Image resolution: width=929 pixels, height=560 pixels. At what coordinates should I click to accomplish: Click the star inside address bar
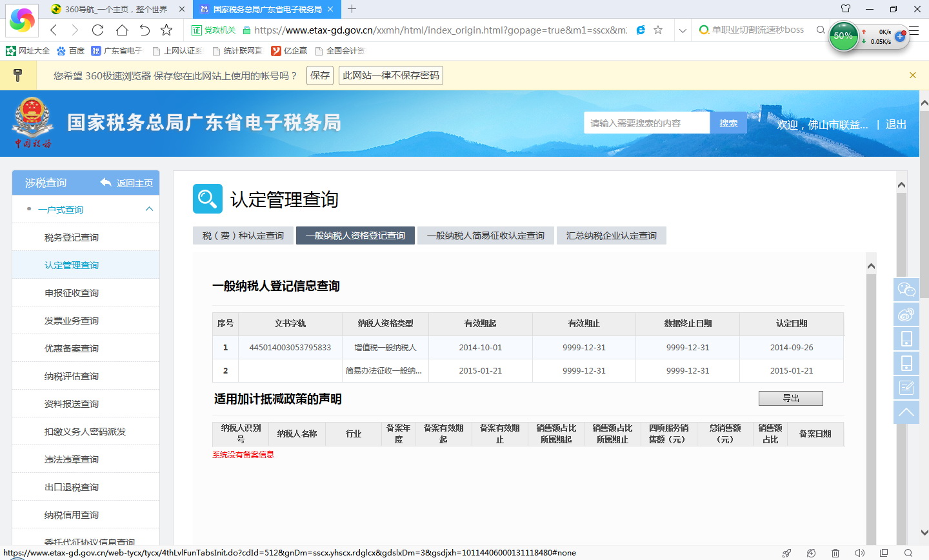point(658,30)
